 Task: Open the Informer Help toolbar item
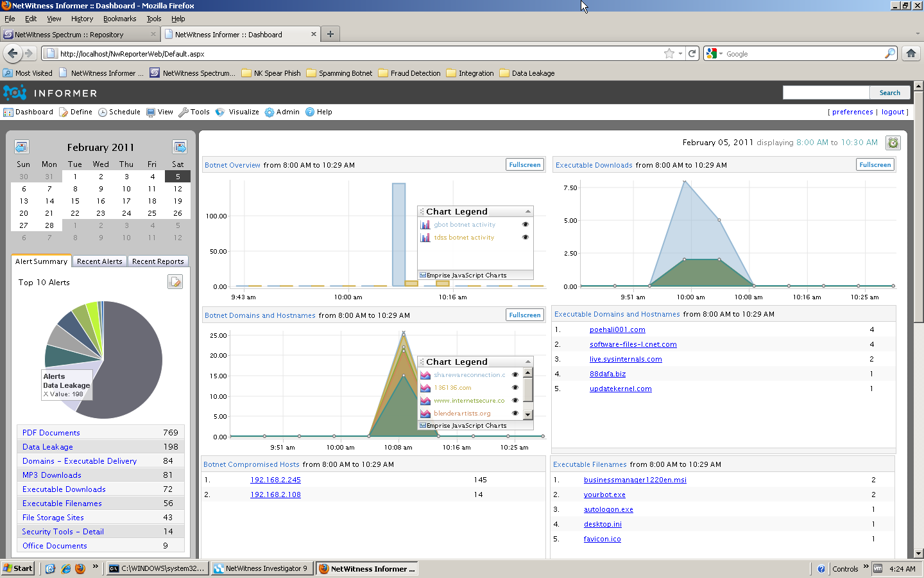(319, 112)
